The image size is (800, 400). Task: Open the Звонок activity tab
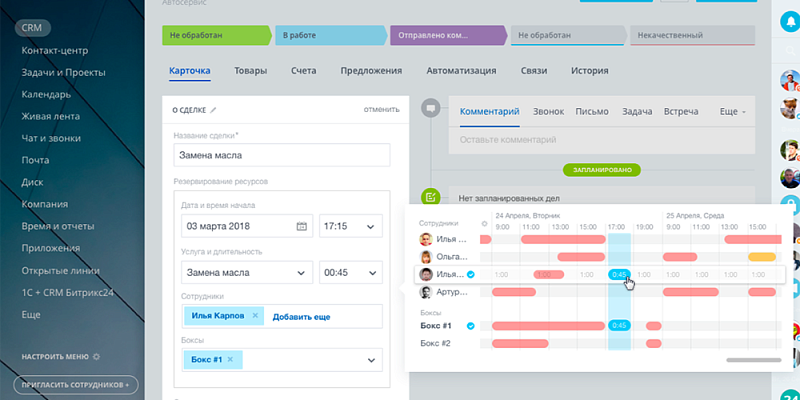click(x=548, y=112)
